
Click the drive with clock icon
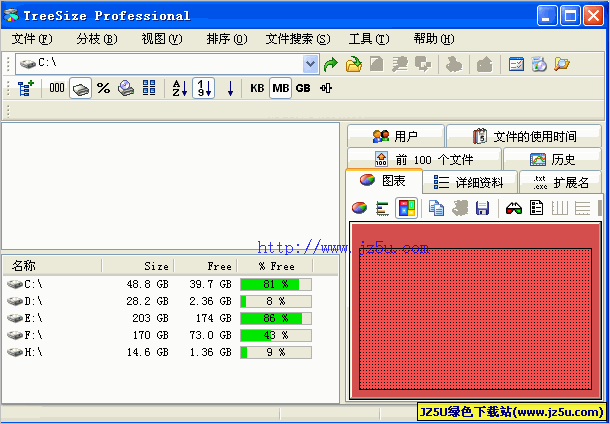pos(126,88)
